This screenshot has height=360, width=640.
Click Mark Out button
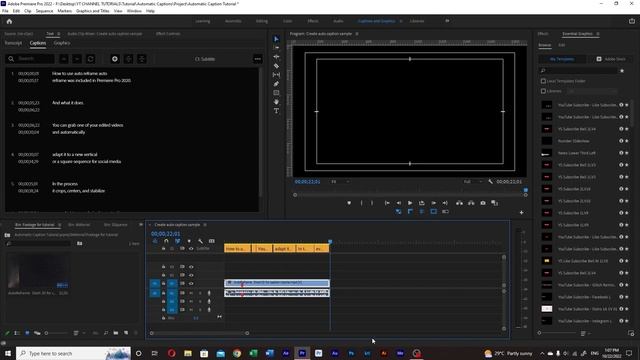372,203
